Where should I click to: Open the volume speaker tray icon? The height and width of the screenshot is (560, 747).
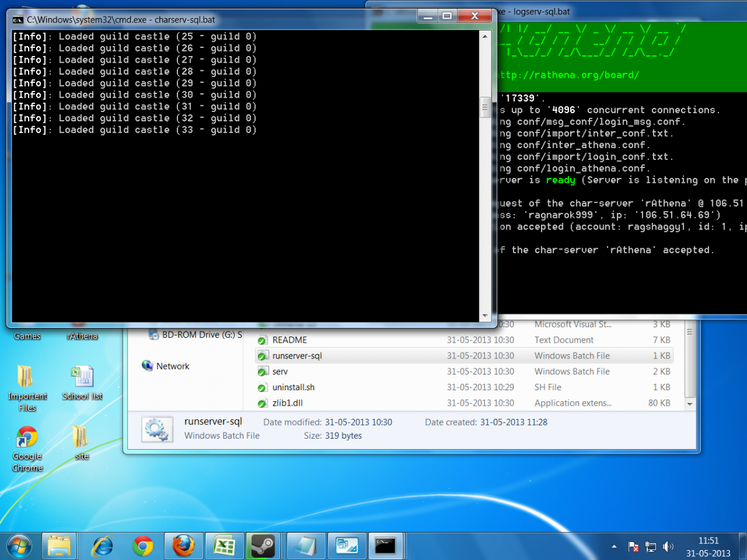(x=669, y=547)
